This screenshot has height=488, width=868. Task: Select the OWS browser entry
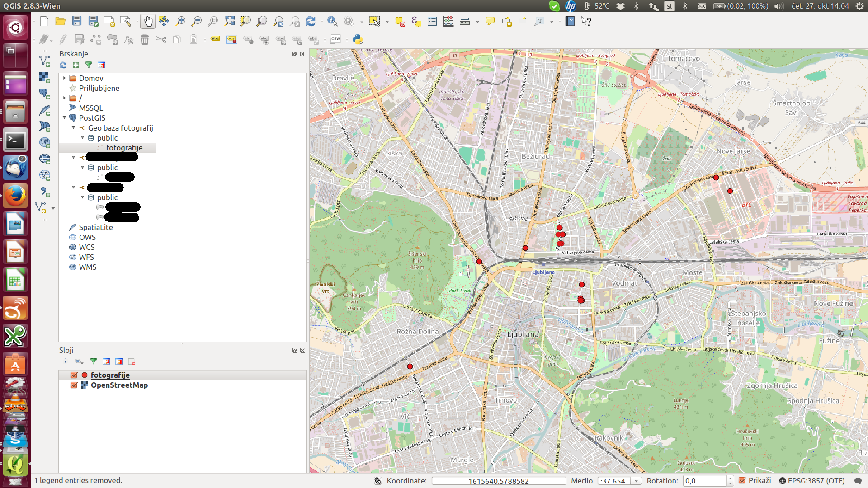point(87,237)
